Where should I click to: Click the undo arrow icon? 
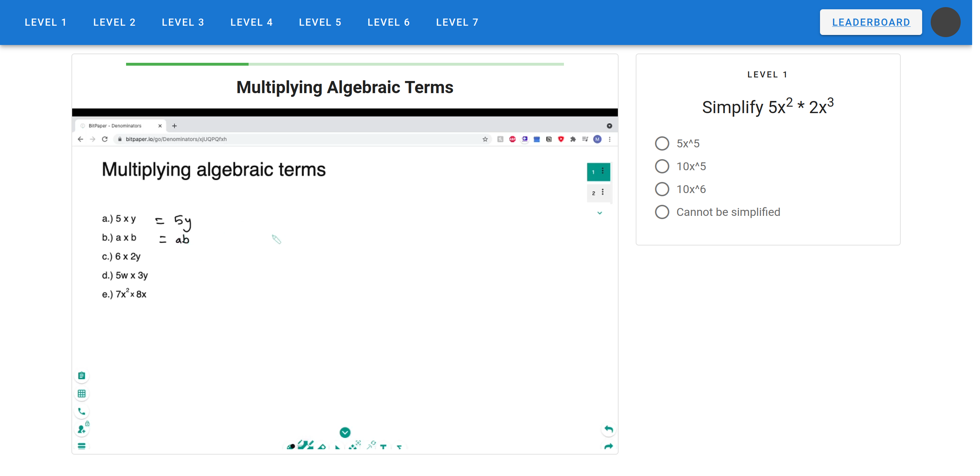point(608,429)
